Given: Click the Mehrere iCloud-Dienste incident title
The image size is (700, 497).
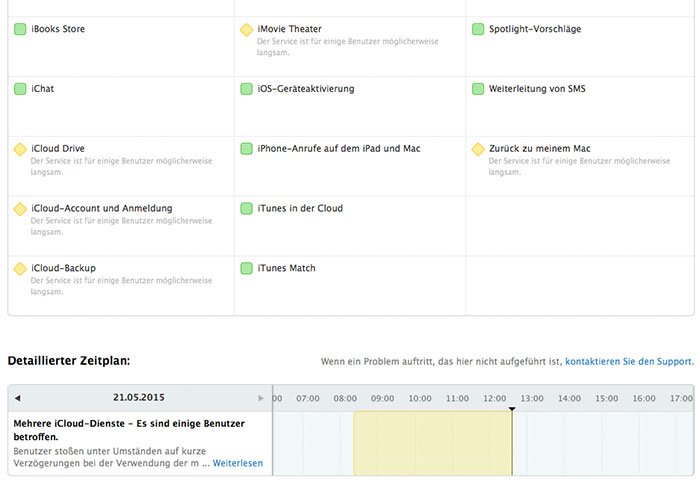Looking at the screenshot, I should (x=129, y=430).
